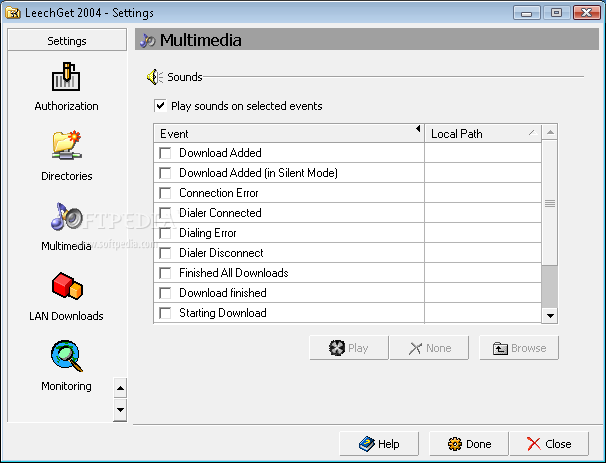Click the Multimedia header music note icon
This screenshot has width=606, height=463.
pyautogui.click(x=147, y=40)
